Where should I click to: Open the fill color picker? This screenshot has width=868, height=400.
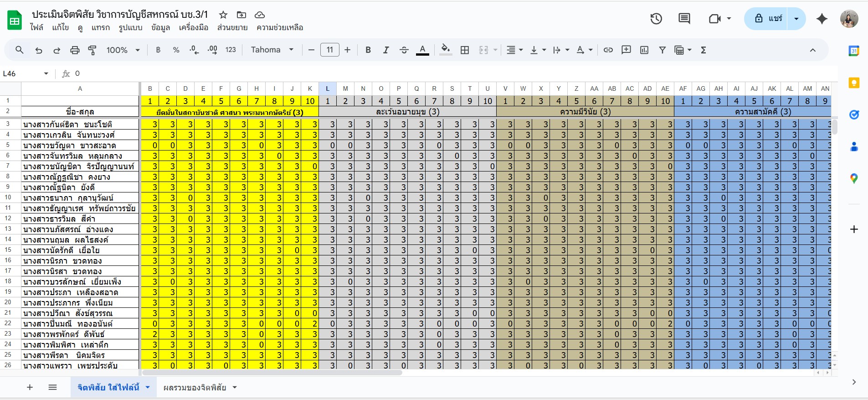coord(446,50)
